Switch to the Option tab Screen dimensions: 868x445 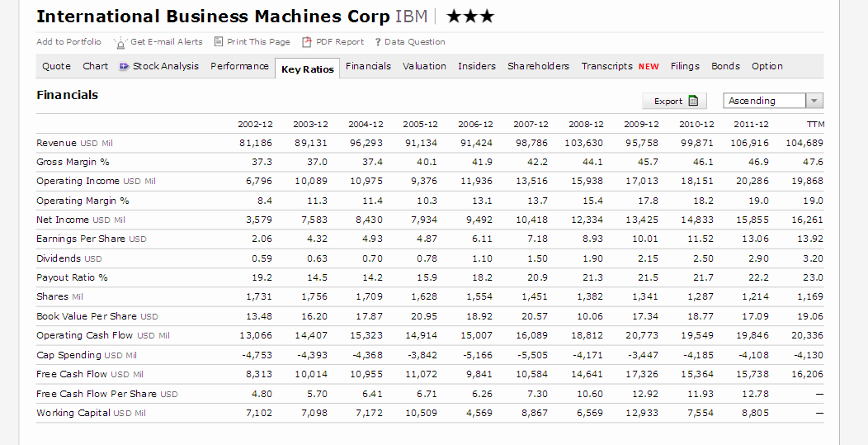pos(767,66)
